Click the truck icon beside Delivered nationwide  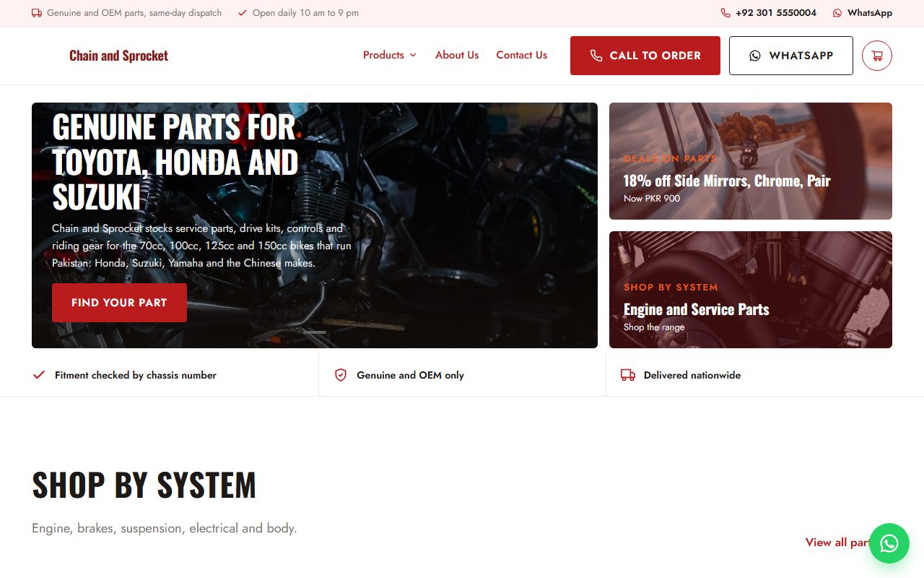coord(628,375)
